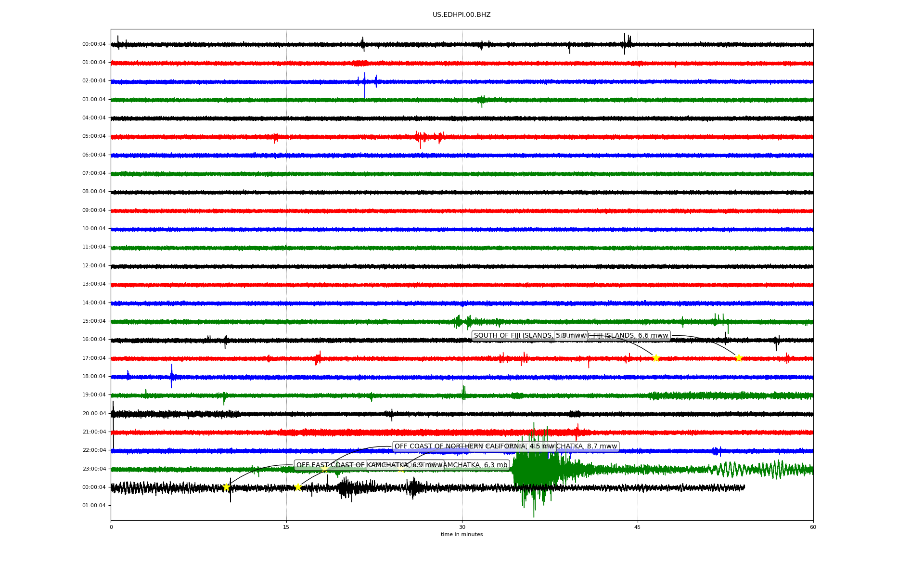This screenshot has height=578, width=924.
Task: Select the 09:00:04 axis label
Action: (94, 210)
